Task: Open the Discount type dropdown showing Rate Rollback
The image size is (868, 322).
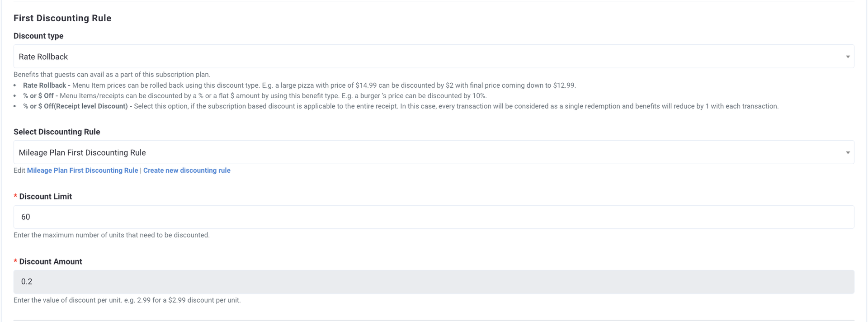Action: coord(434,57)
